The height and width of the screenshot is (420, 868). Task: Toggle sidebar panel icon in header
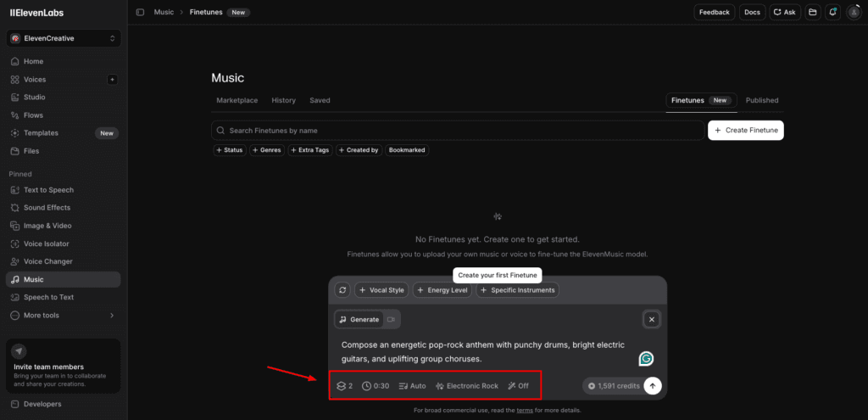(x=140, y=12)
